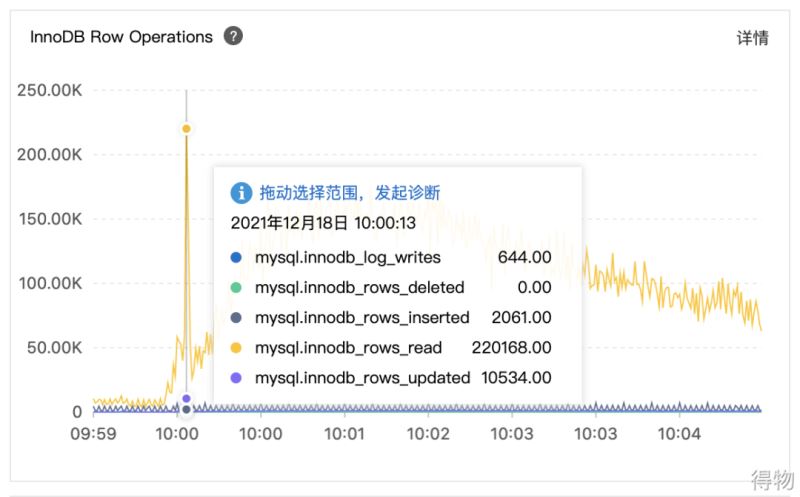Click the innodb_rows_updated purple legend dot
Screen dimensions: 800x497
click(x=236, y=378)
